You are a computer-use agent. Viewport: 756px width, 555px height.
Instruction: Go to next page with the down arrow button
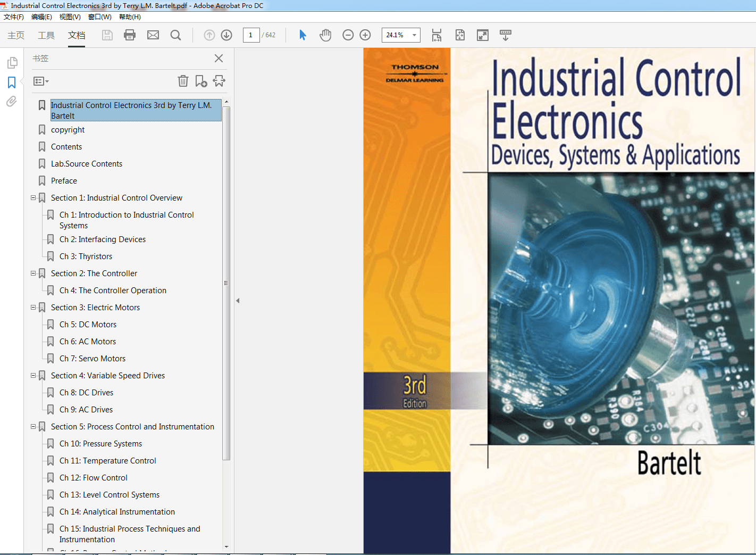pos(226,35)
